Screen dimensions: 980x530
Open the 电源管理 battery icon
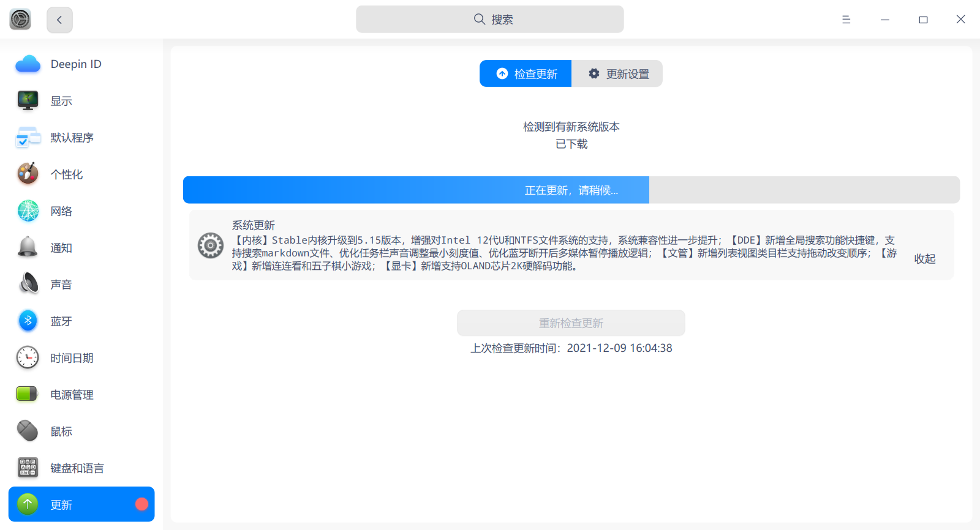(x=28, y=394)
